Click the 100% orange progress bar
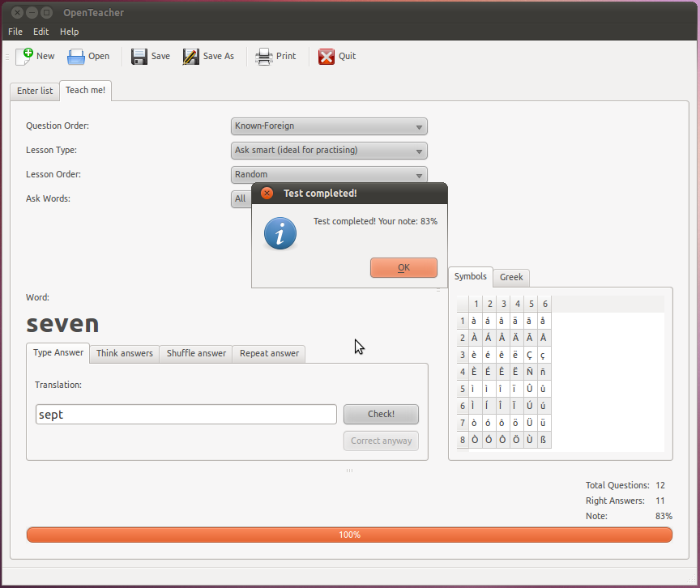 349,535
